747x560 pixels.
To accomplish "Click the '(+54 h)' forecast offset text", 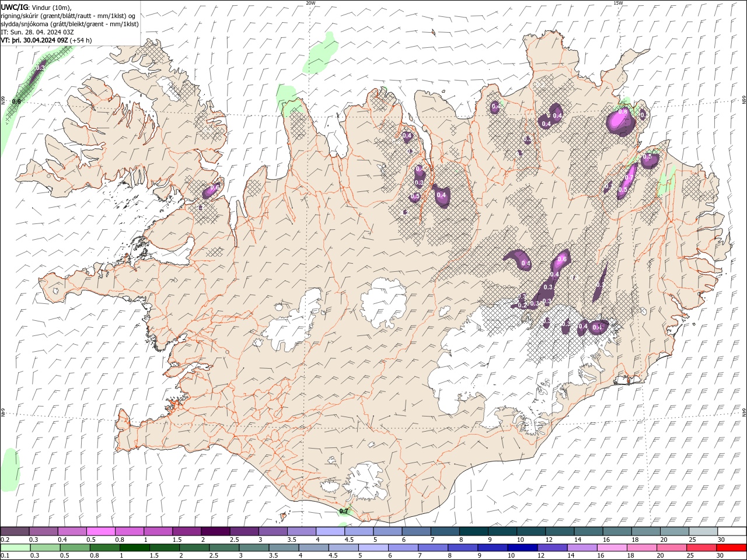I will coord(81,40).
